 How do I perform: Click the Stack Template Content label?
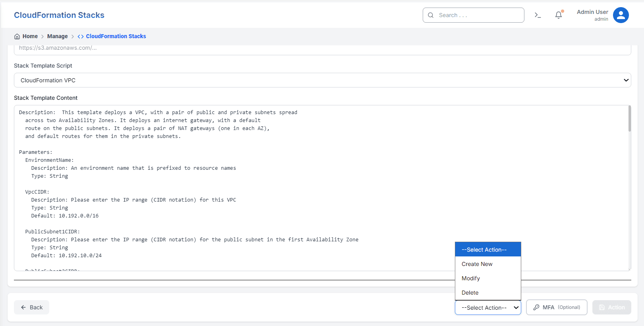click(46, 98)
